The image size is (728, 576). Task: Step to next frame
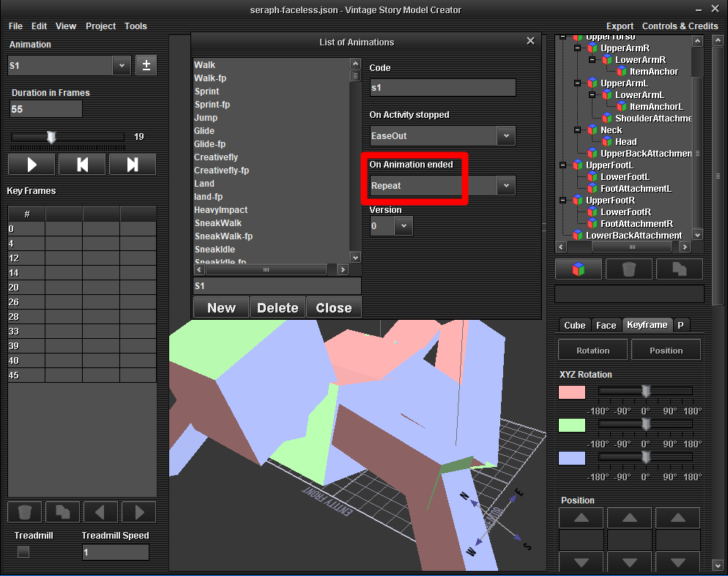pos(133,165)
